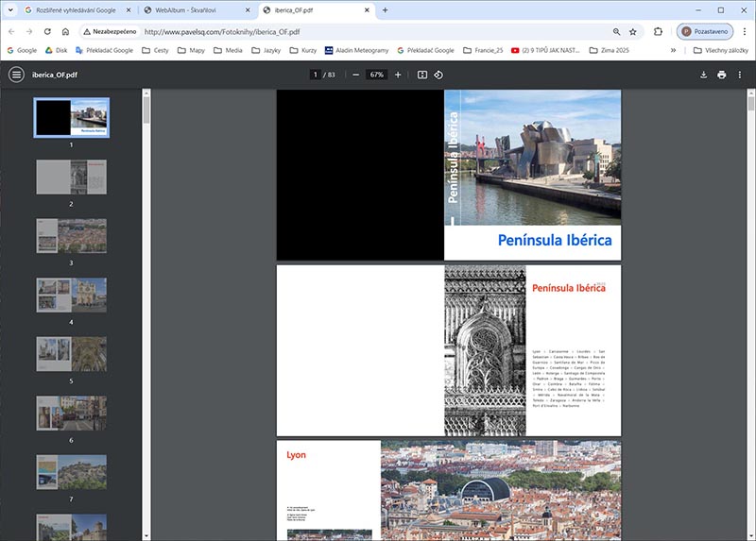
Task: Open more PDF actions menu
Action: coord(740,75)
